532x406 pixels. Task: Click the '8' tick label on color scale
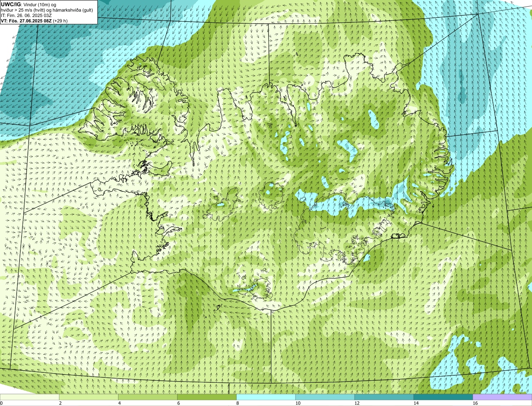[237, 403]
